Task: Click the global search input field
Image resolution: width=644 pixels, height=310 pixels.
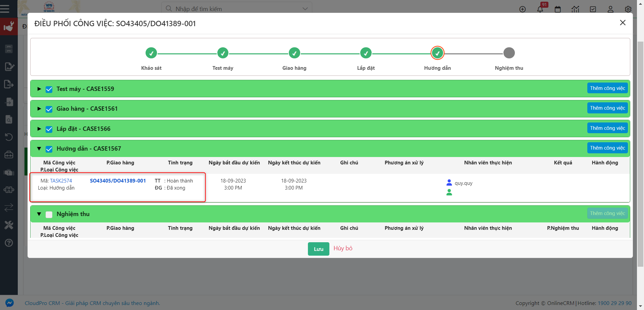Action: (237, 9)
